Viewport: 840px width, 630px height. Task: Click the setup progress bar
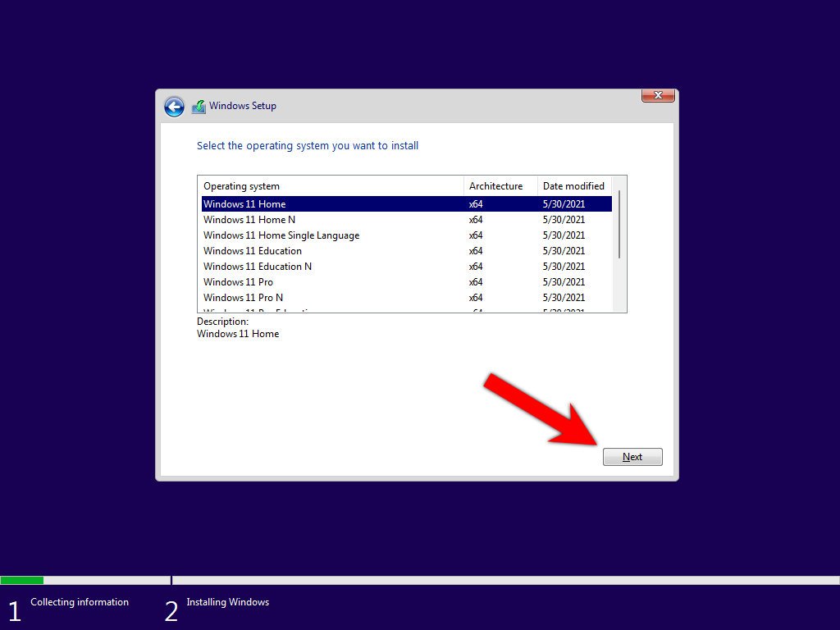click(x=420, y=580)
